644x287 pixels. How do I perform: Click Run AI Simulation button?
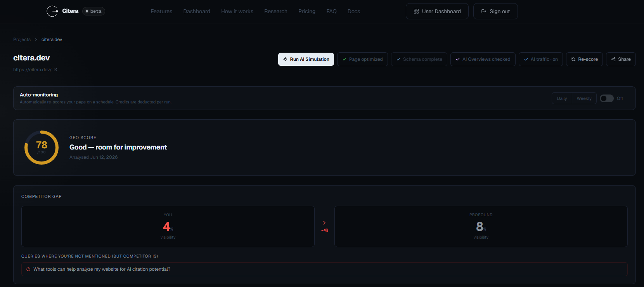[x=306, y=59]
